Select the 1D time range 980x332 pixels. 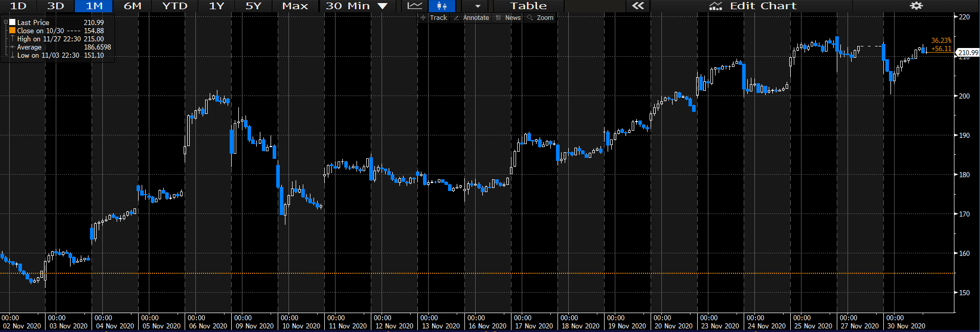pyautogui.click(x=18, y=6)
